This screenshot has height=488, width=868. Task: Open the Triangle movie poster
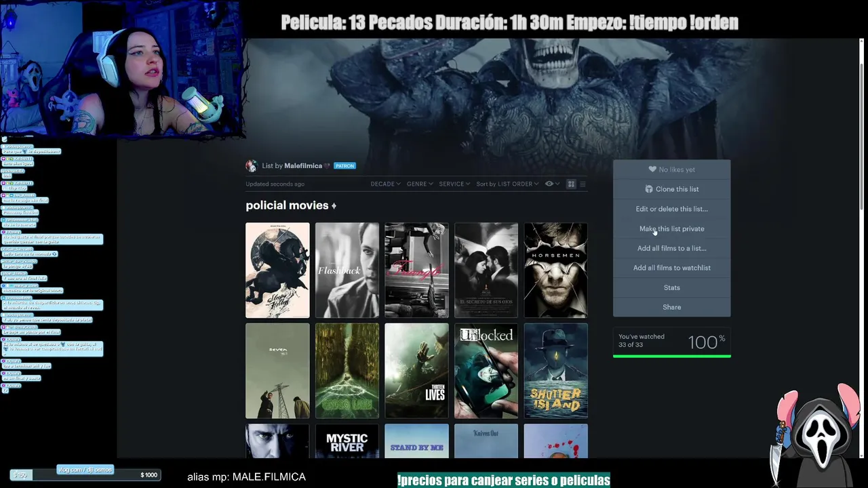(416, 270)
